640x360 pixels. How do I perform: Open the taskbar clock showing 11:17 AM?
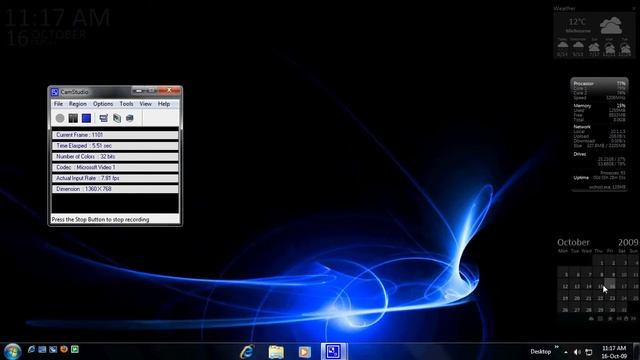[614, 352]
